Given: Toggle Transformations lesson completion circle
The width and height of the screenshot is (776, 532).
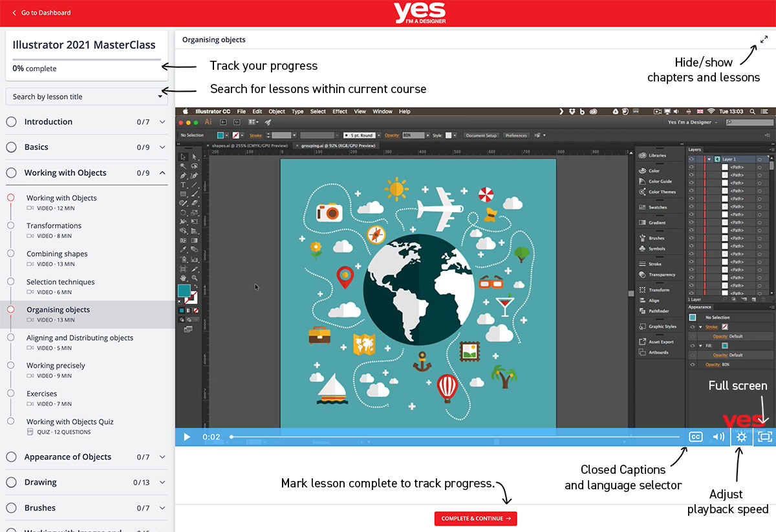Looking at the screenshot, I should [x=10, y=226].
